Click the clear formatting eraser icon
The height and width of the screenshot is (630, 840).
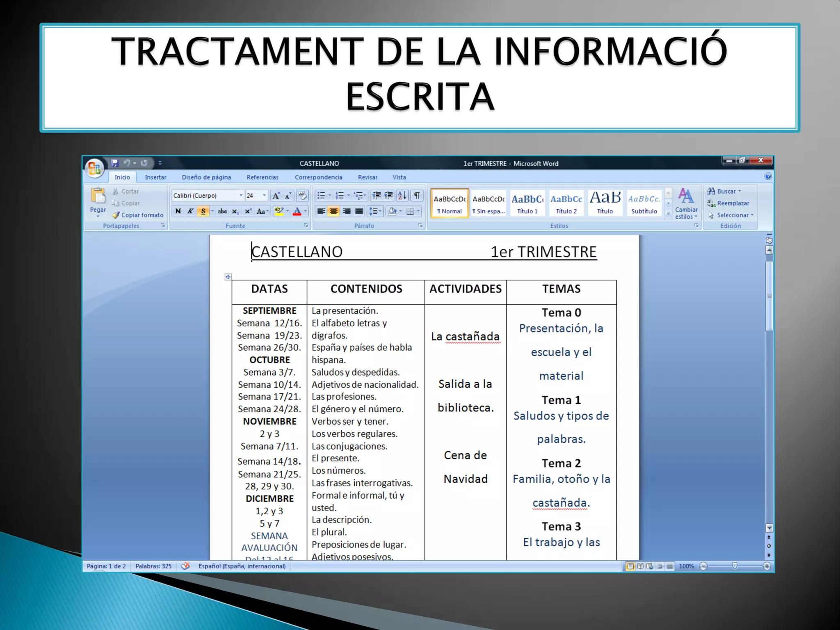302,196
